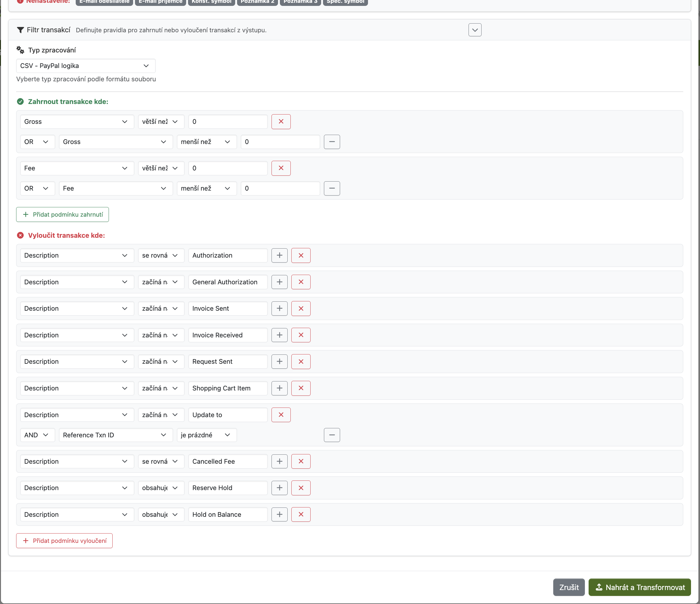Change OR connector on second Gross condition
Image resolution: width=700 pixels, height=604 pixels.
pos(37,142)
